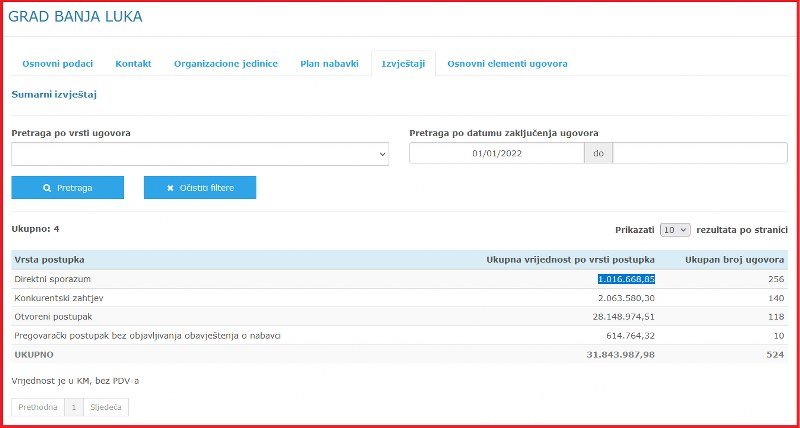This screenshot has height=428, width=800.
Task: Select page 1 in pagination
Action: tap(73, 407)
